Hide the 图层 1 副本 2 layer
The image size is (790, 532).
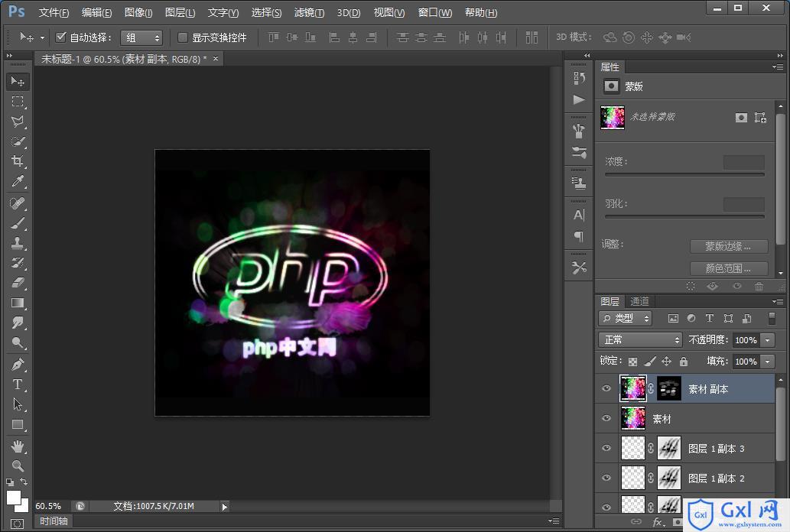pyautogui.click(x=606, y=478)
